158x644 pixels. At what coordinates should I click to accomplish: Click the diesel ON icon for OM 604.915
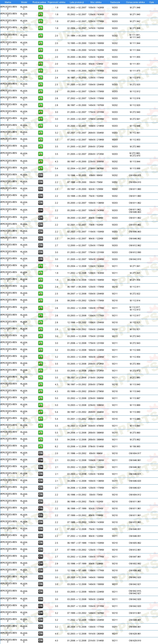click(x=40, y=175)
